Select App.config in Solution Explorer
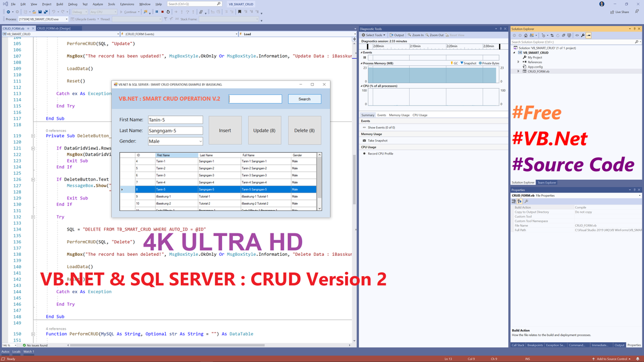Viewport: 644px width, 362px height. (535, 67)
